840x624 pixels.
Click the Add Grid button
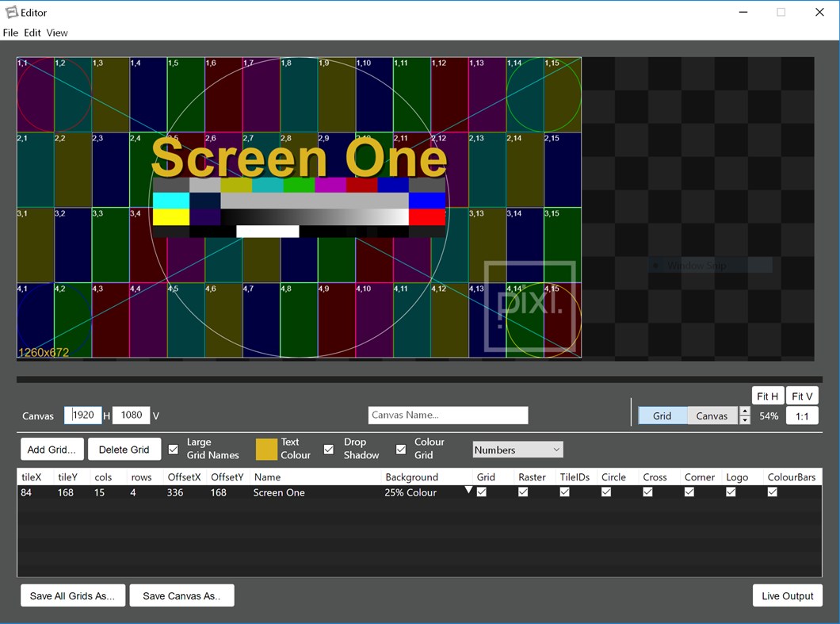[x=52, y=449]
